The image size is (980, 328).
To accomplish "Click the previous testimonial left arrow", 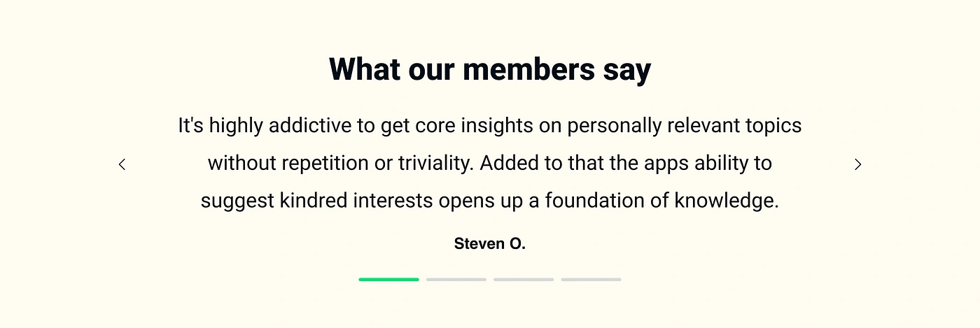I will pos(122,164).
